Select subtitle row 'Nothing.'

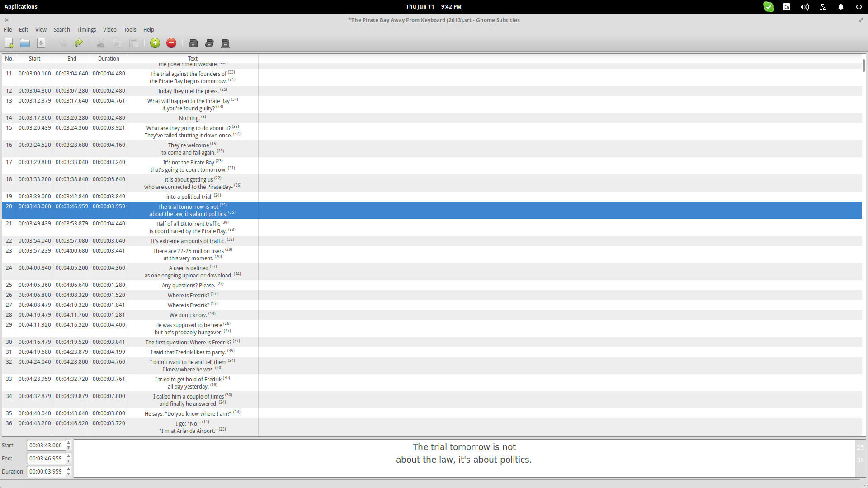(x=432, y=118)
